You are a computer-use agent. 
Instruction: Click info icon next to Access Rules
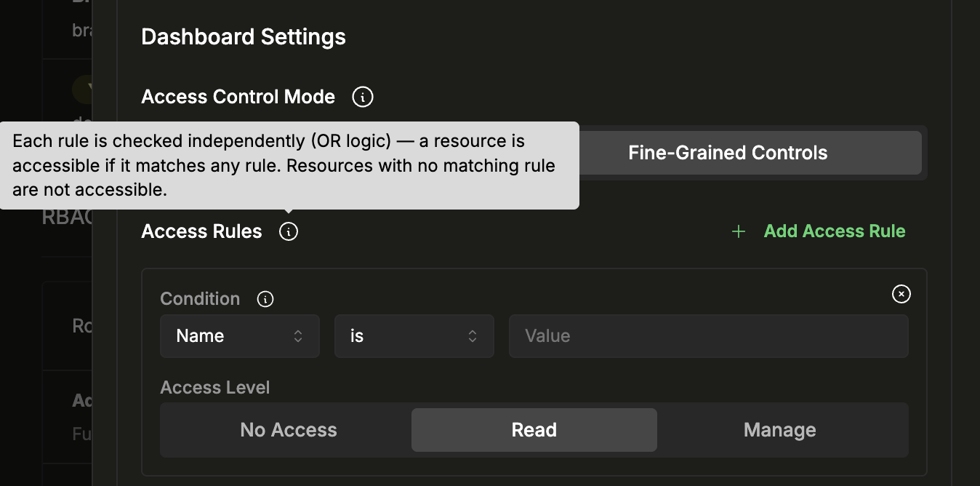pos(289,231)
